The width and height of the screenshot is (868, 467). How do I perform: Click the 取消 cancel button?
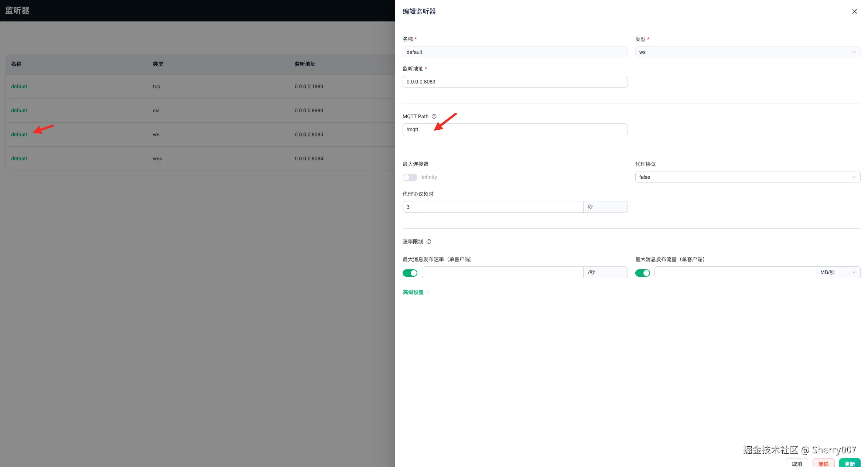797,463
